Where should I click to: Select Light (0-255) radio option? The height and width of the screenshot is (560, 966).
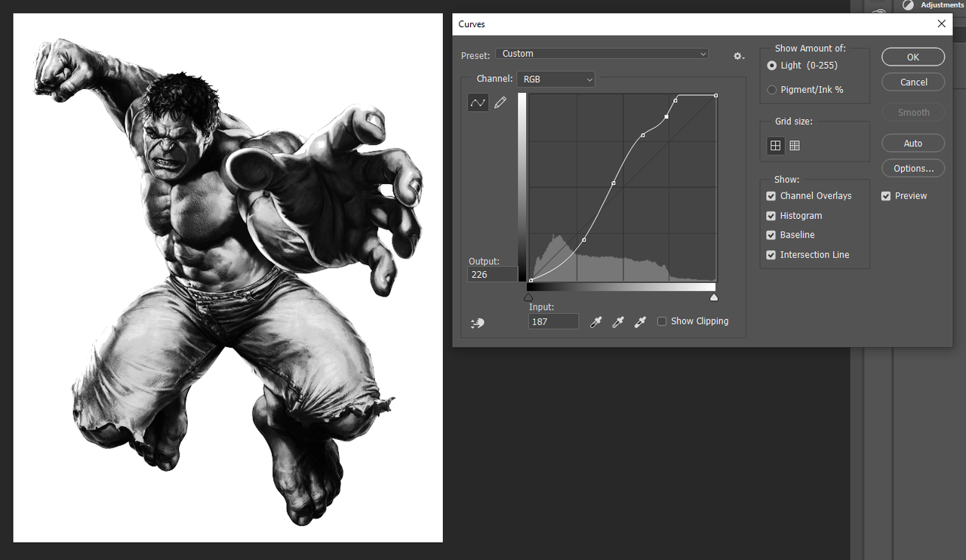click(x=771, y=66)
